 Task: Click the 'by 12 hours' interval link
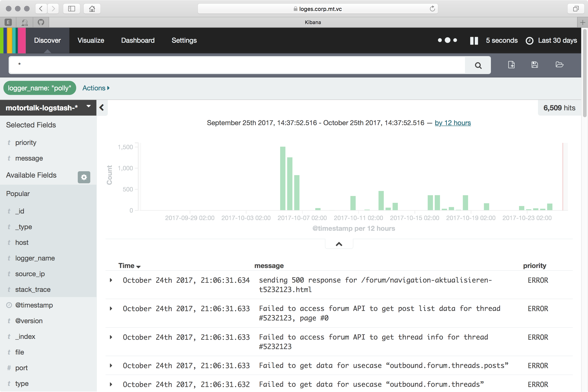click(453, 123)
